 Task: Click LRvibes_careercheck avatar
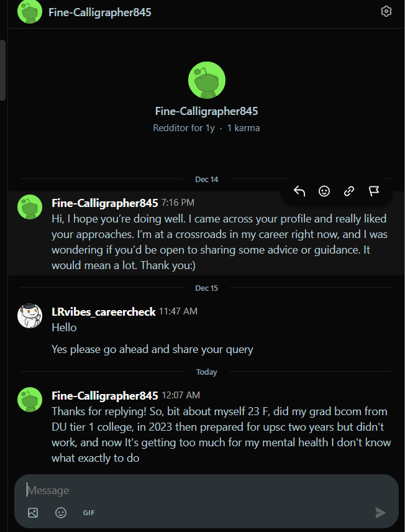(x=29, y=316)
